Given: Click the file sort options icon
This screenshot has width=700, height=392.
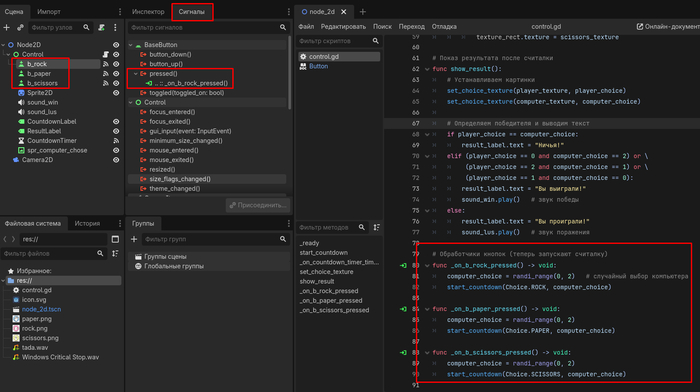Looking at the screenshot, I should 115,254.
